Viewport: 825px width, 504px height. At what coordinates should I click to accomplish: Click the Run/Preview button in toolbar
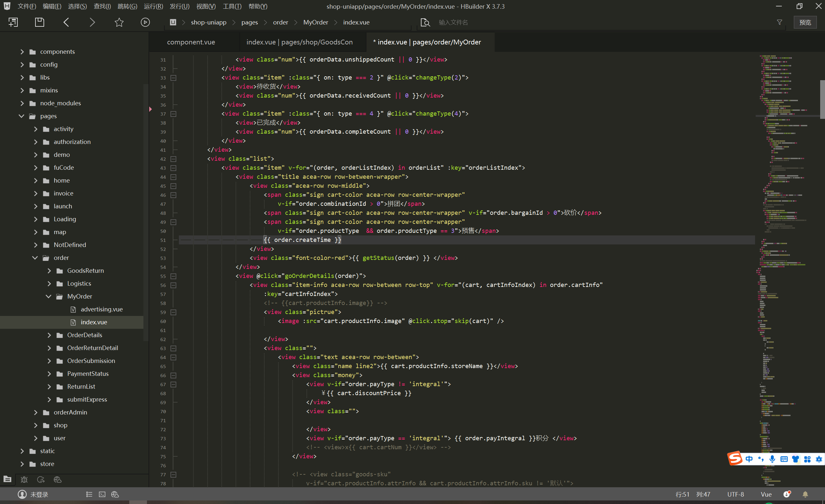[145, 22]
